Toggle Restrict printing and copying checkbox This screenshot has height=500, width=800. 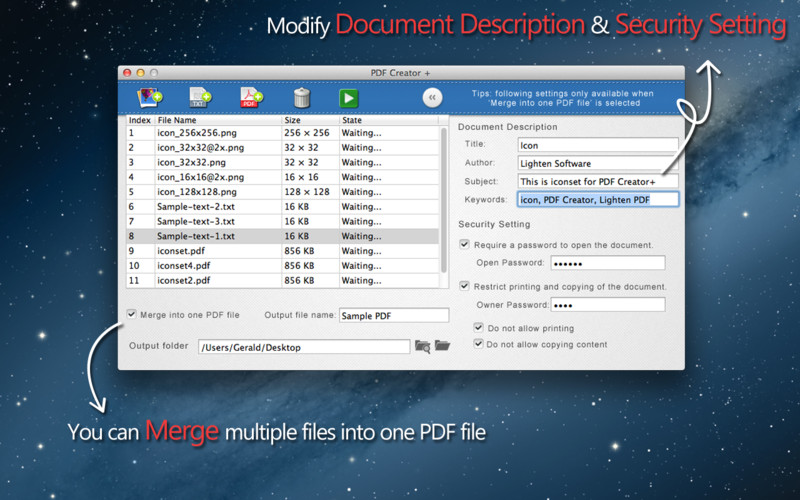pyautogui.click(x=464, y=286)
